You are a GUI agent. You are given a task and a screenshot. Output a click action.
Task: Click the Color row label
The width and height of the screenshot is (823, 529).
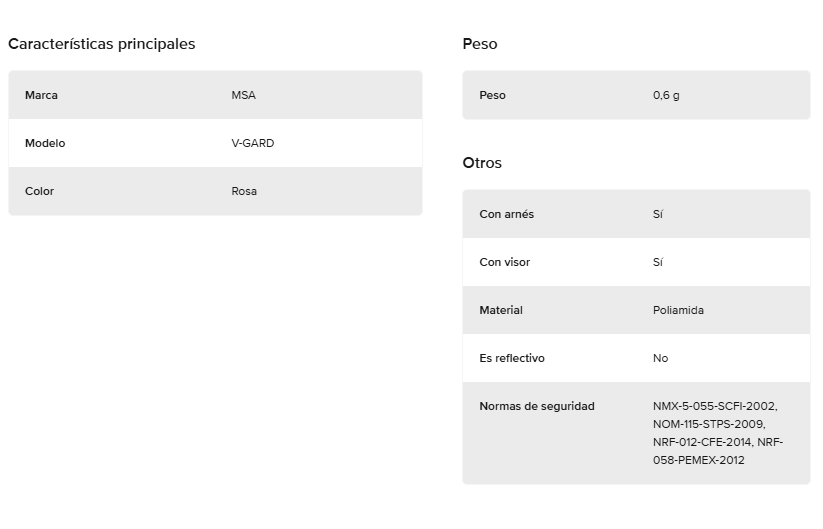(39, 191)
